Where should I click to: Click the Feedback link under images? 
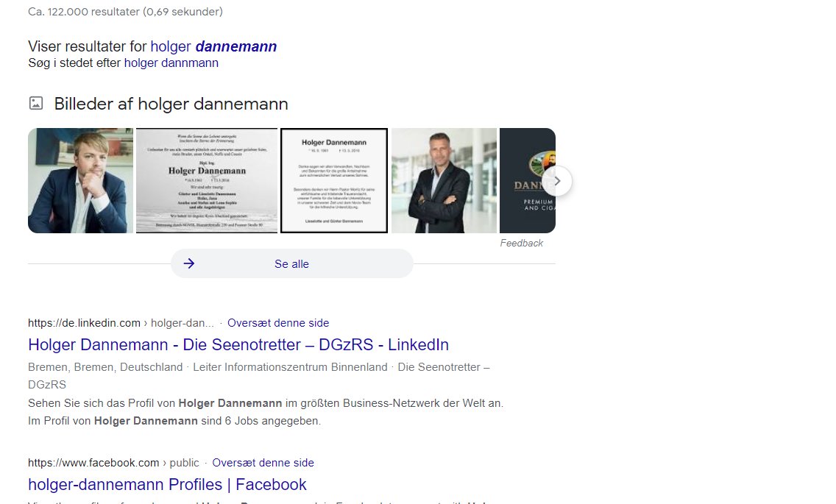tap(522, 244)
